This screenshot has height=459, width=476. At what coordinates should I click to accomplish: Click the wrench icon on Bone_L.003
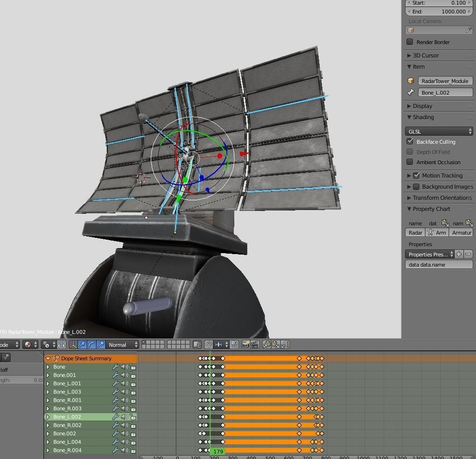116,392
